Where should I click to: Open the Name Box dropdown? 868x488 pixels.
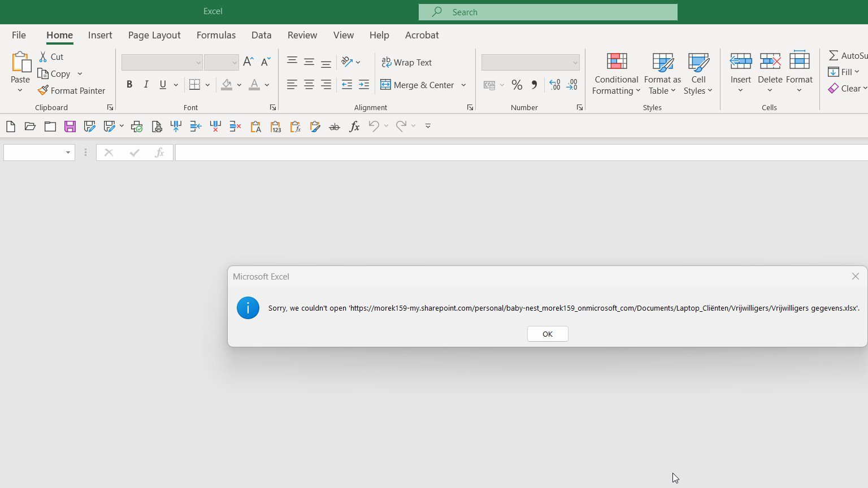click(x=68, y=152)
